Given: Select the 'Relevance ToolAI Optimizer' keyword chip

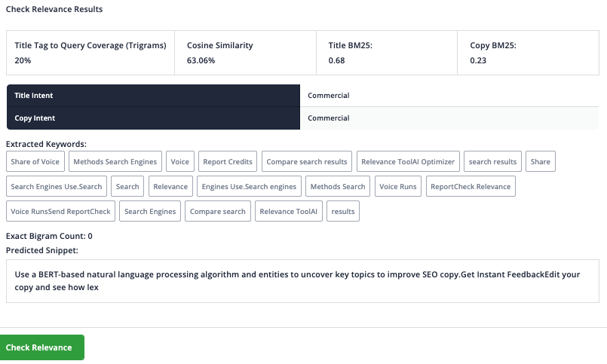Looking at the screenshot, I should pos(408,161).
